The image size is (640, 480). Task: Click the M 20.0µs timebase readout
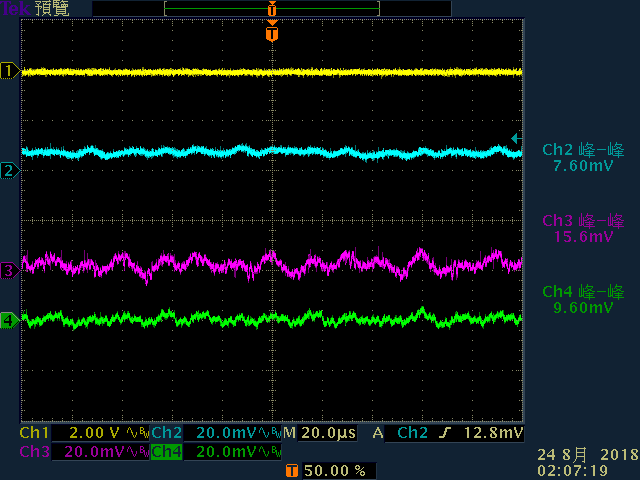pyautogui.click(x=320, y=433)
